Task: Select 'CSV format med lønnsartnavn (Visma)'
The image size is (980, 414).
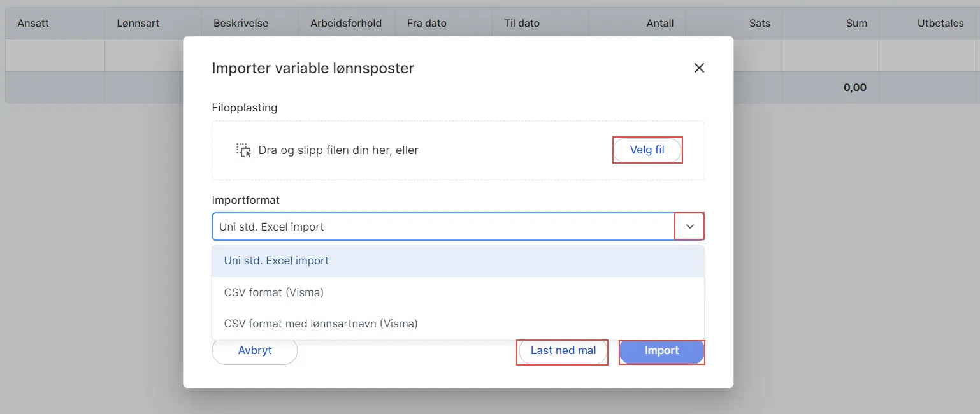Action: 320,323
